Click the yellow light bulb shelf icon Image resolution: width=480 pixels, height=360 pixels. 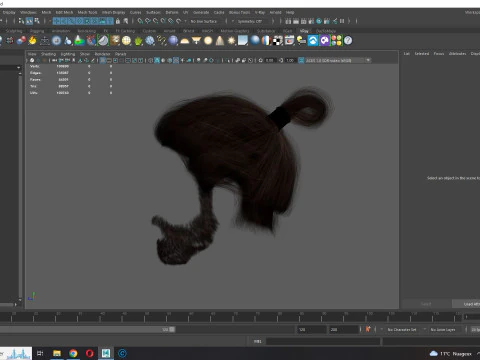[301, 41]
